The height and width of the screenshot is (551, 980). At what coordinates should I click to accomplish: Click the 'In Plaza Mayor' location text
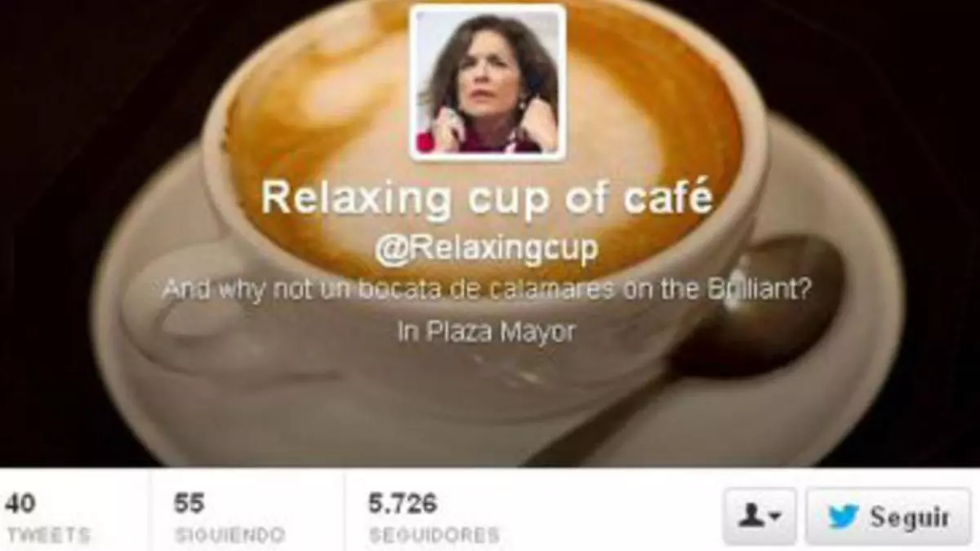[x=487, y=332]
